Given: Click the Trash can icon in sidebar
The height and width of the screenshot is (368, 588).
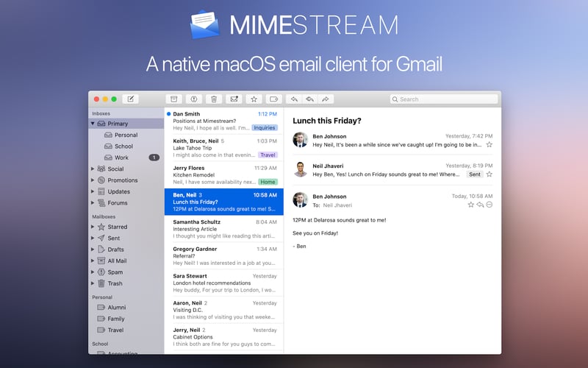Looking at the screenshot, I should click(x=101, y=283).
